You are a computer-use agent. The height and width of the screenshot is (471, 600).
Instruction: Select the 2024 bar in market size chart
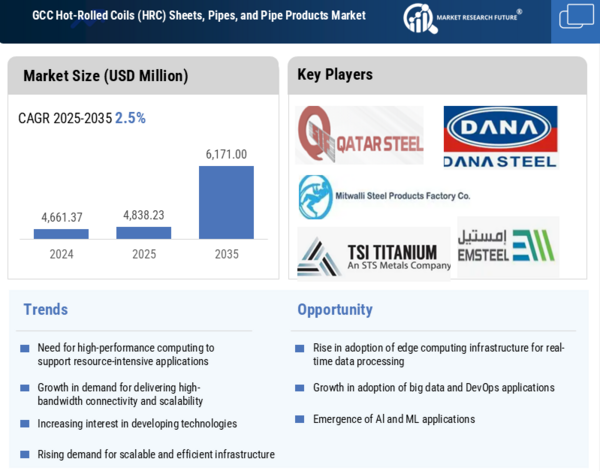pyautogui.click(x=61, y=234)
